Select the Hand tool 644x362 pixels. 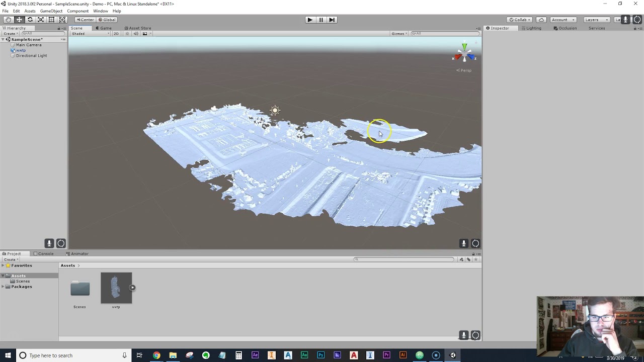tap(8, 20)
